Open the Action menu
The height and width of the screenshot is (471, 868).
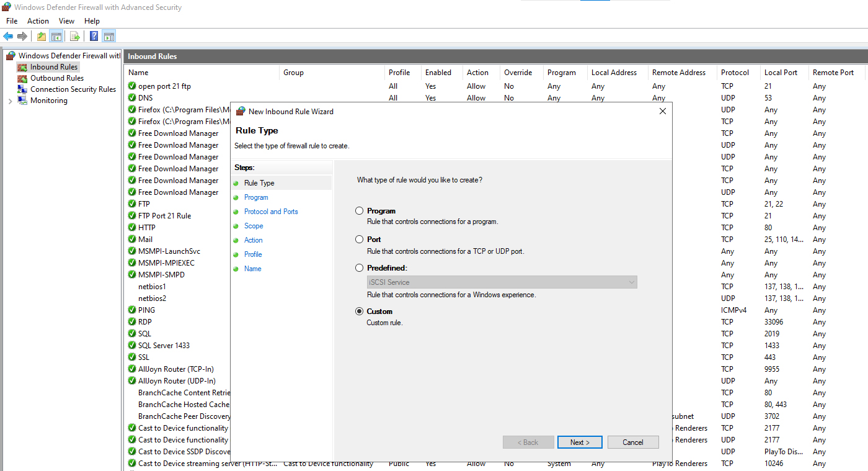pyautogui.click(x=38, y=21)
